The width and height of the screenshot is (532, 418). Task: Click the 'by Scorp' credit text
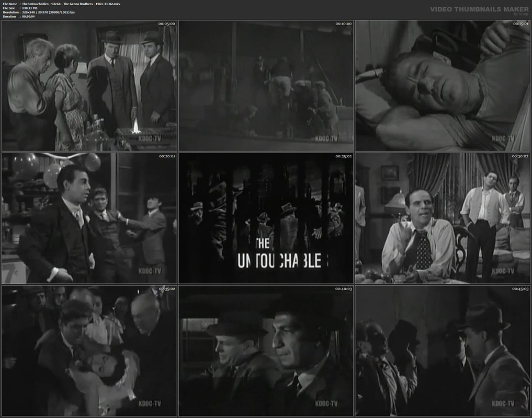point(522,14)
